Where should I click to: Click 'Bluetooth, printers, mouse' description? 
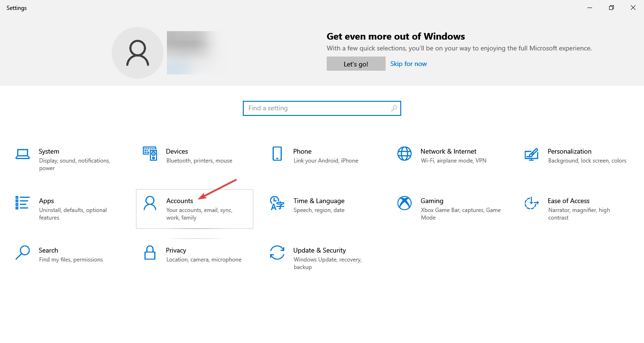click(199, 161)
